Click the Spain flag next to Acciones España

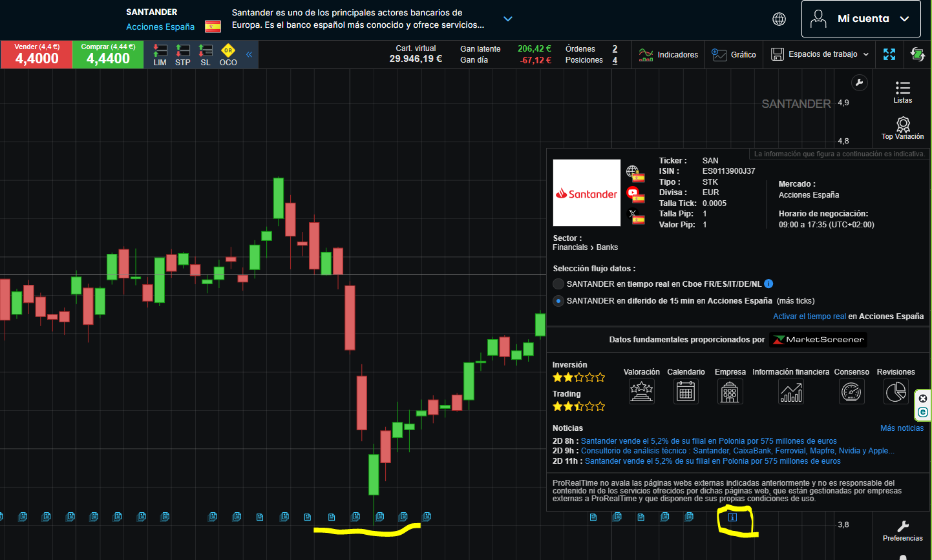[x=213, y=26]
